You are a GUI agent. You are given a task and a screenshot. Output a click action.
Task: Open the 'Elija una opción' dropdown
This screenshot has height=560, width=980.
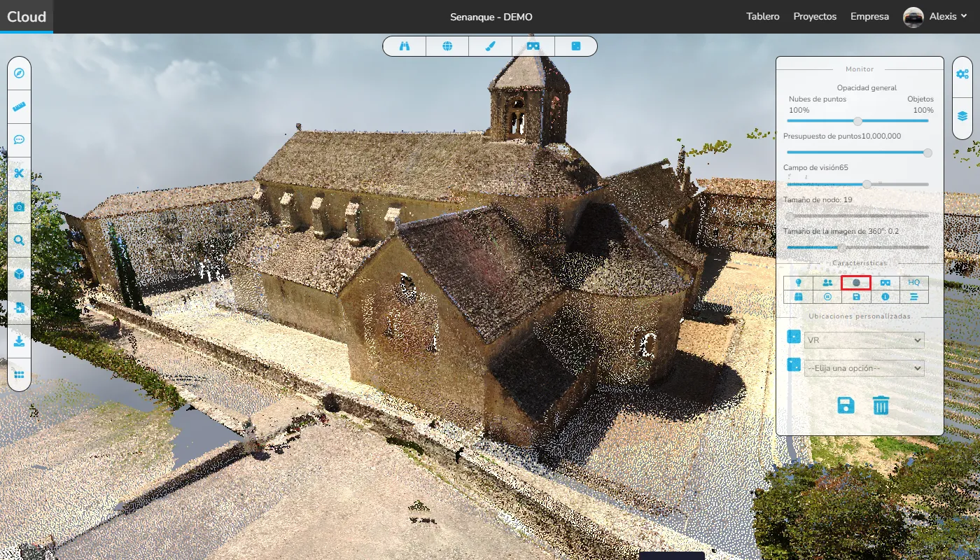coord(864,368)
